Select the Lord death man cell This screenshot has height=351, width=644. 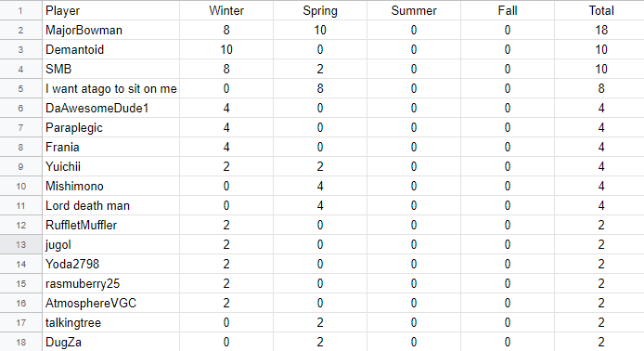[x=111, y=205]
